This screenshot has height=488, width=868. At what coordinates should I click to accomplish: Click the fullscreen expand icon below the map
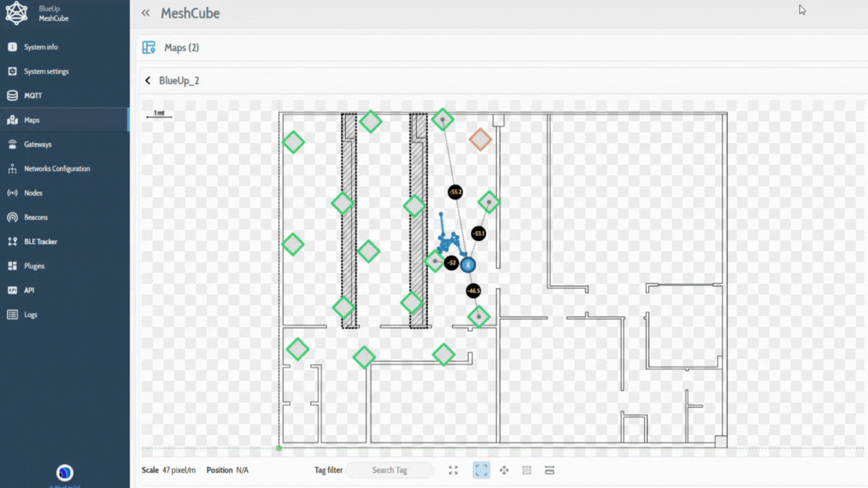(x=453, y=470)
